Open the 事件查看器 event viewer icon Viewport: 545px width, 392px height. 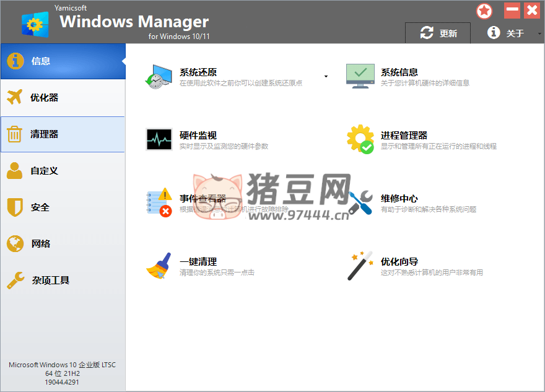tap(158, 203)
